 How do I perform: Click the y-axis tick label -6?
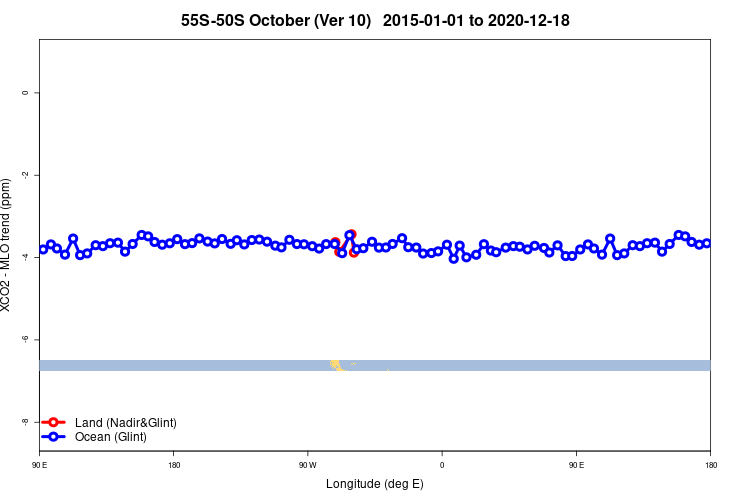[25, 339]
